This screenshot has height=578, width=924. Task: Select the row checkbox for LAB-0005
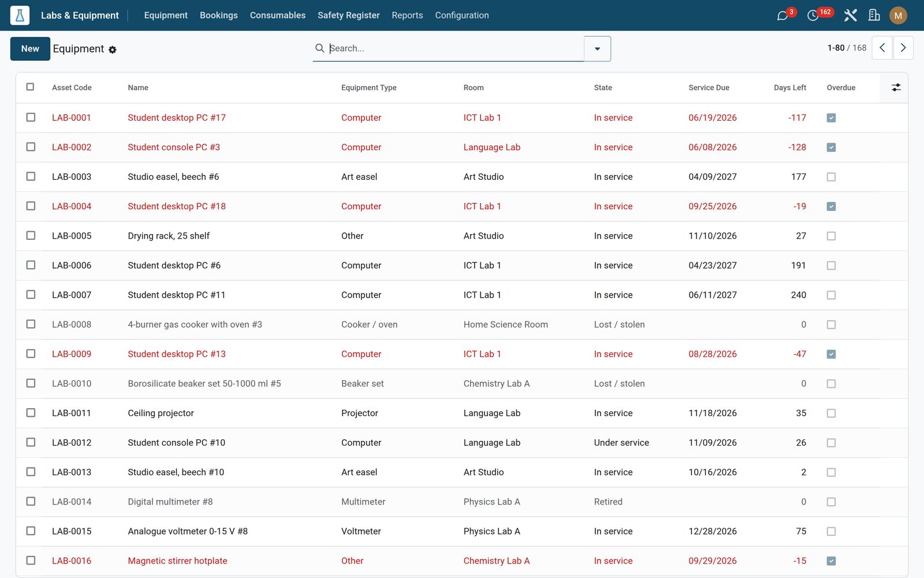click(31, 235)
